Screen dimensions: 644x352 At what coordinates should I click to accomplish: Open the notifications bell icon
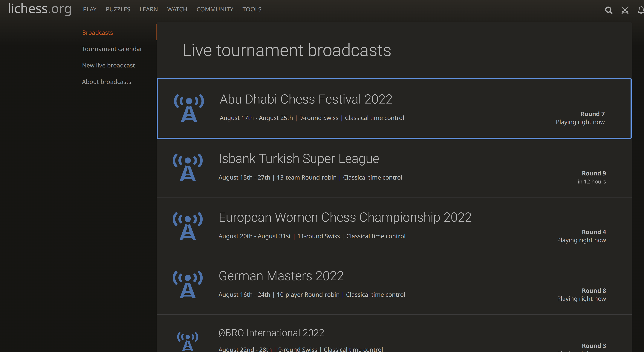tap(641, 10)
